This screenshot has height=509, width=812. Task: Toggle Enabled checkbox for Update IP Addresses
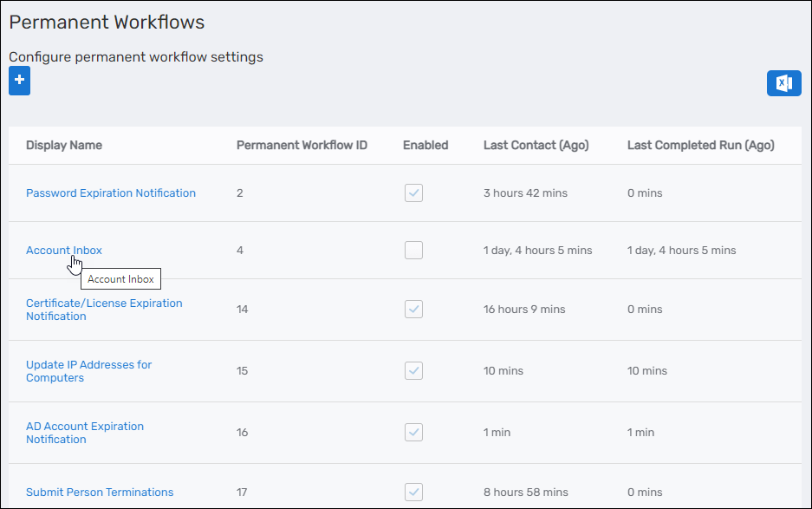click(413, 370)
